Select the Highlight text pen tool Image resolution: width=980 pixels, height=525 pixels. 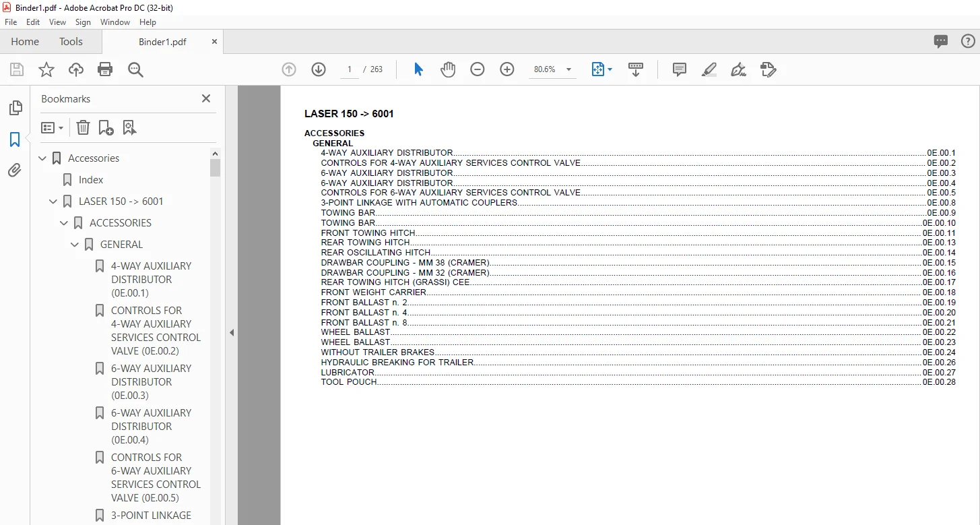coord(709,69)
